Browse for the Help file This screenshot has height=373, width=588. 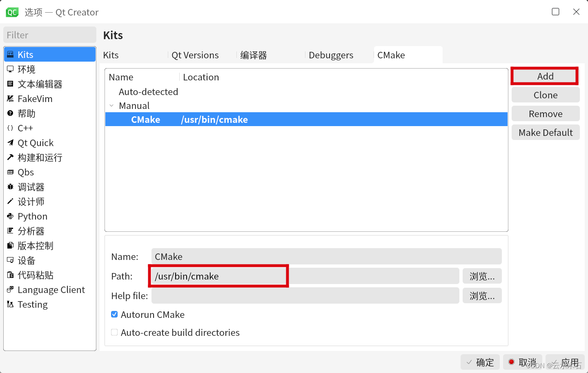(x=482, y=296)
